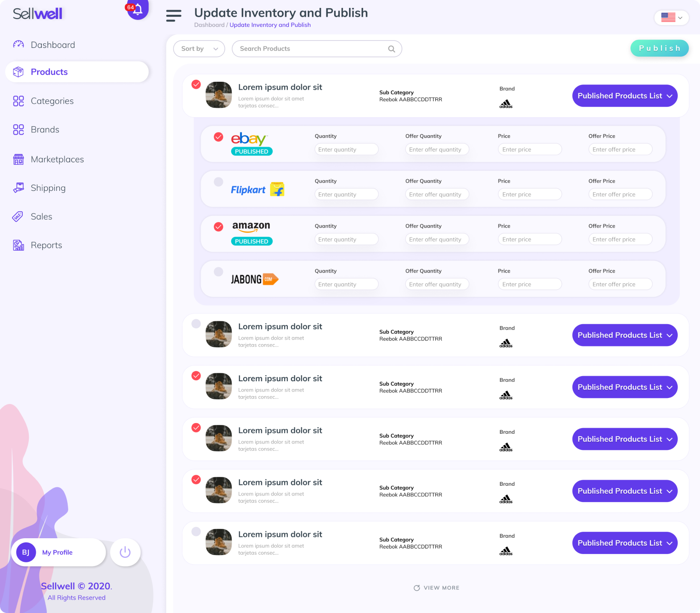This screenshot has height=613, width=700.
Task: Click the View More refresh icon
Action: click(x=417, y=588)
